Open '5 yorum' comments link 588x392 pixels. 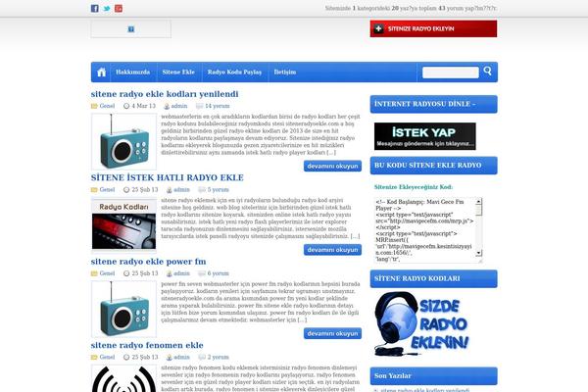pyautogui.click(x=219, y=190)
